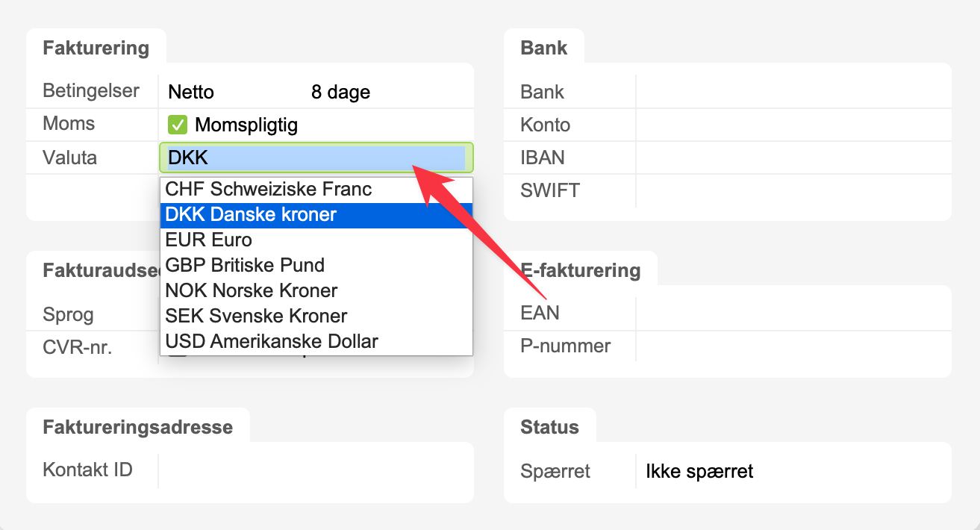
Task: Click the Bank name input field
Action: click(791, 93)
